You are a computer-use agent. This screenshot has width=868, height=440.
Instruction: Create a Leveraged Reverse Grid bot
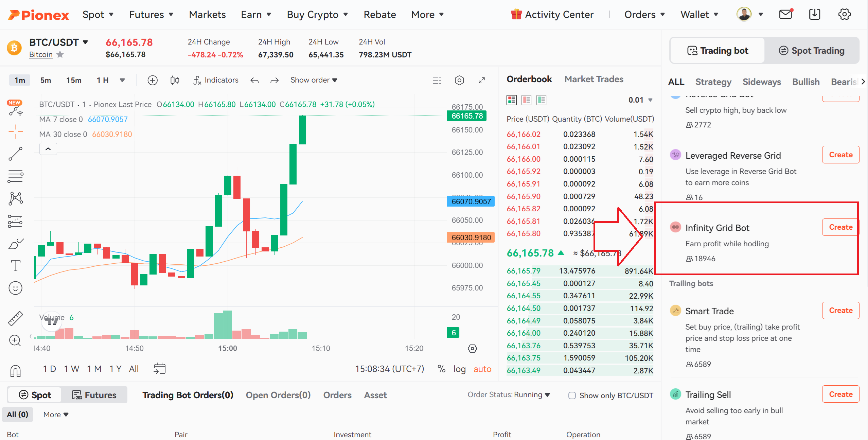point(840,155)
